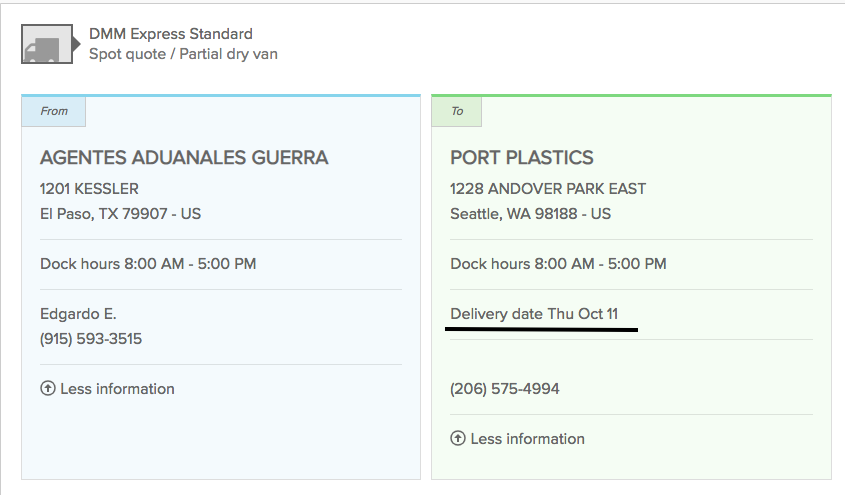Click the up-arrow circle icon in To card

(458, 438)
